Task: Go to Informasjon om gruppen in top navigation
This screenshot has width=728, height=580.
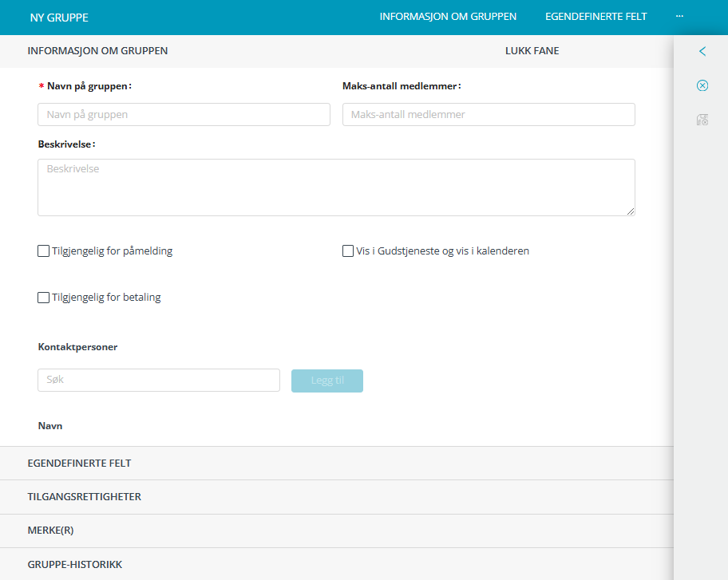Action: (x=448, y=17)
